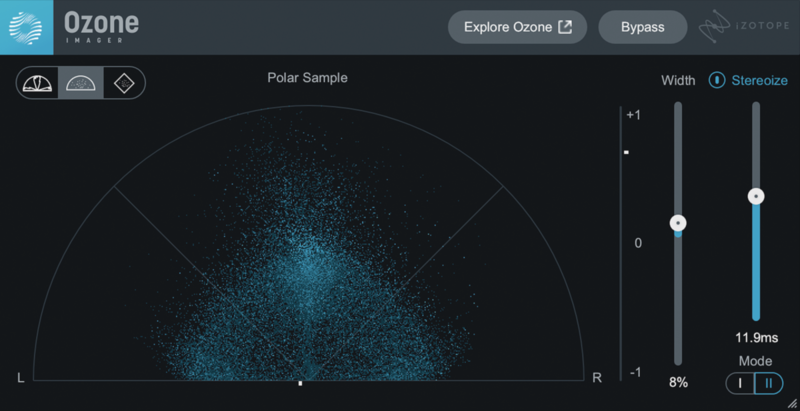This screenshot has width=800, height=411.
Task: Select Stereoize Mode I
Action: point(740,383)
